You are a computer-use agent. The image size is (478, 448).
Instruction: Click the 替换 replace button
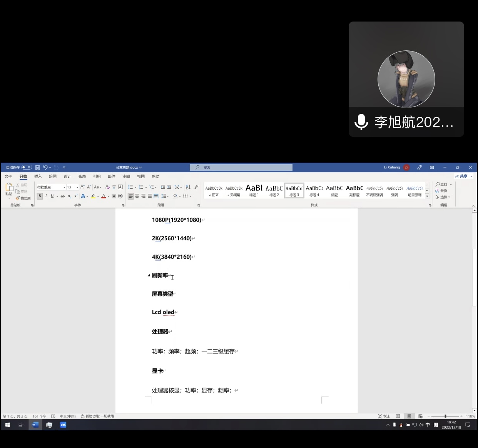[441, 191]
